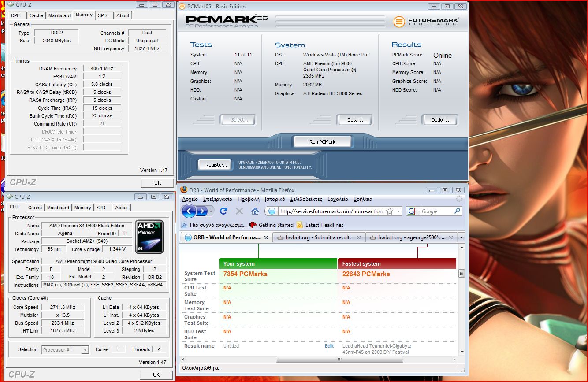This screenshot has width=588, height=382.
Task: Close hwbot.org Submit a result tab
Action: (358, 237)
